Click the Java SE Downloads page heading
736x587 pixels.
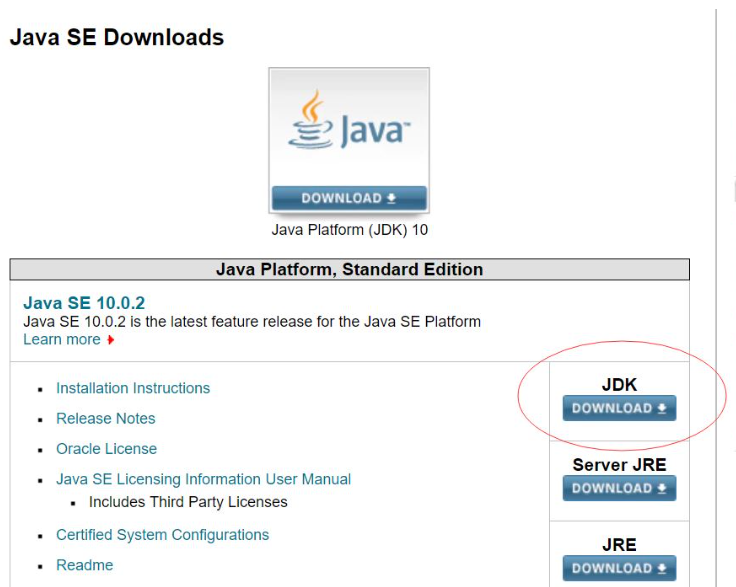coord(117,38)
